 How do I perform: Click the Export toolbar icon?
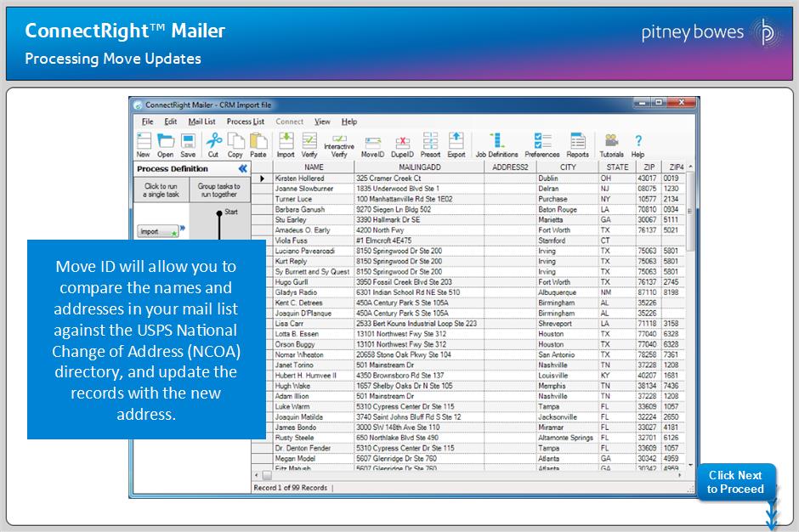pos(456,144)
